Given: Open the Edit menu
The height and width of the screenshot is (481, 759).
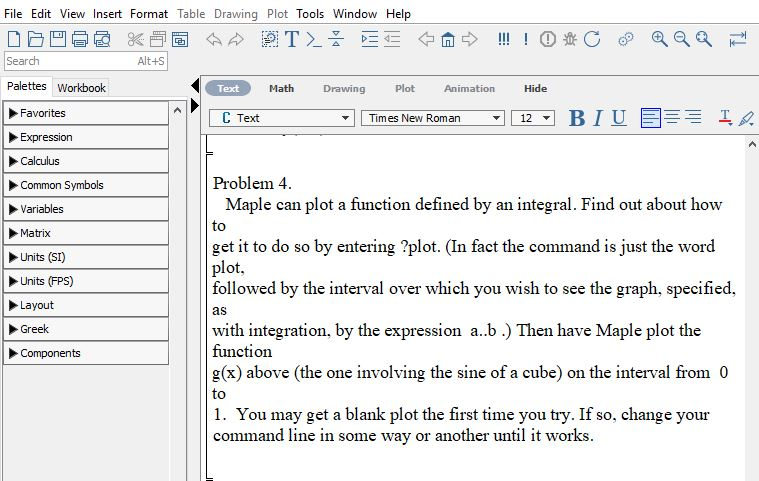Looking at the screenshot, I should point(41,14).
